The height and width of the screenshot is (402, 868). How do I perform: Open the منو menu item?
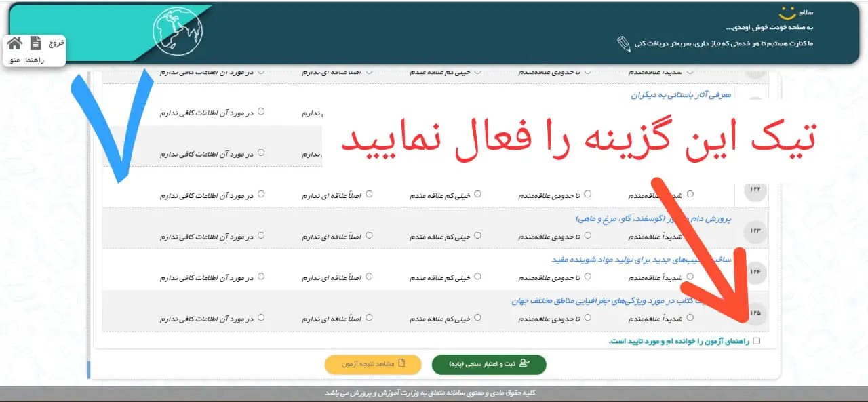click(14, 60)
